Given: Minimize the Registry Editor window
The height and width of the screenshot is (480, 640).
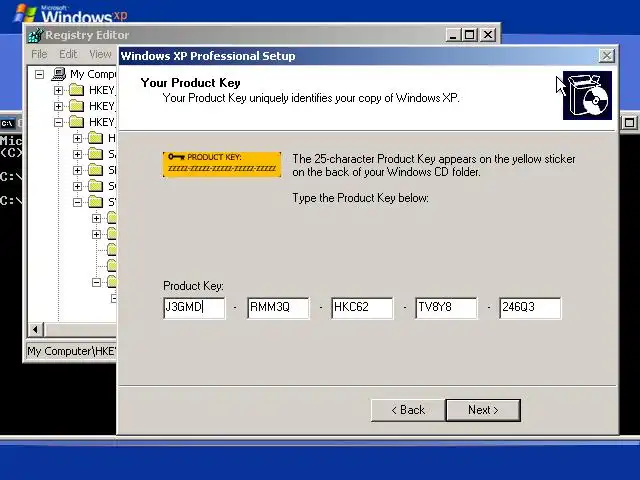Looking at the screenshot, I should click(453, 35).
